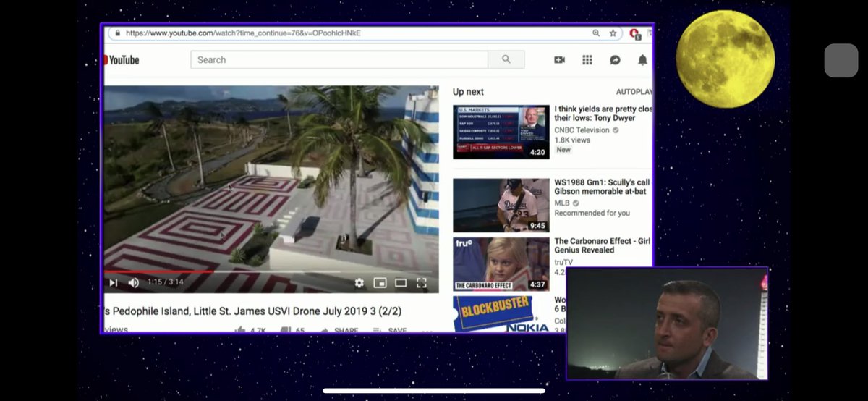This screenshot has width=868, height=401.
Task: Click the video title mentioning Little St. James
Action: pos(252,311)
